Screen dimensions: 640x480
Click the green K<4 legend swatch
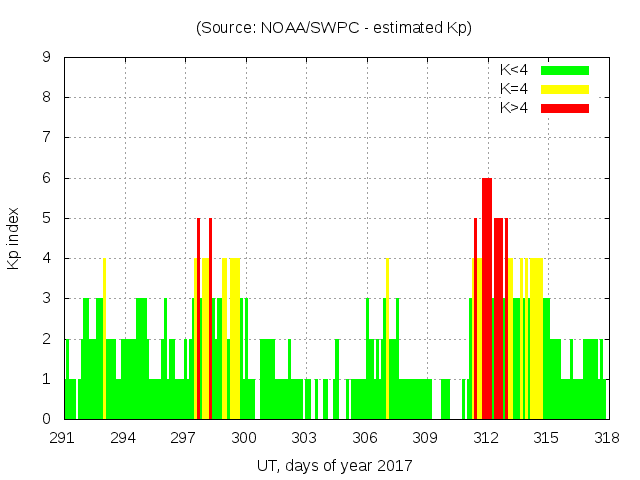pos(564,70)
